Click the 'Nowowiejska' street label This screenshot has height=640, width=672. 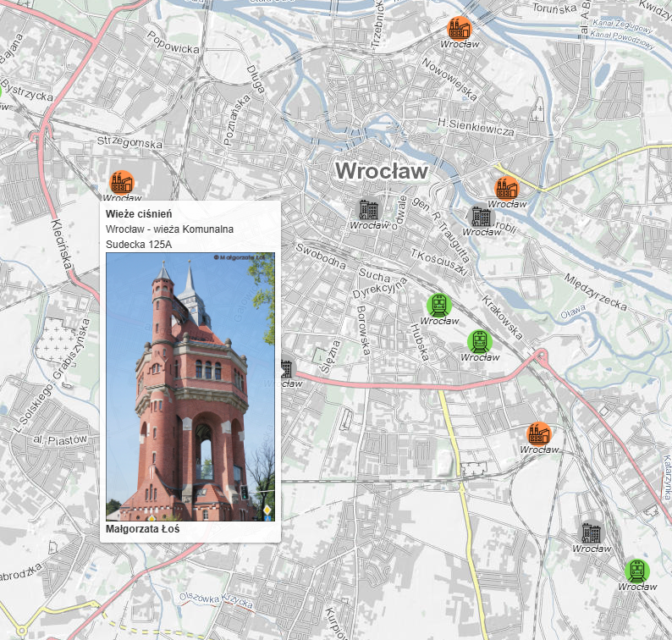449,80
